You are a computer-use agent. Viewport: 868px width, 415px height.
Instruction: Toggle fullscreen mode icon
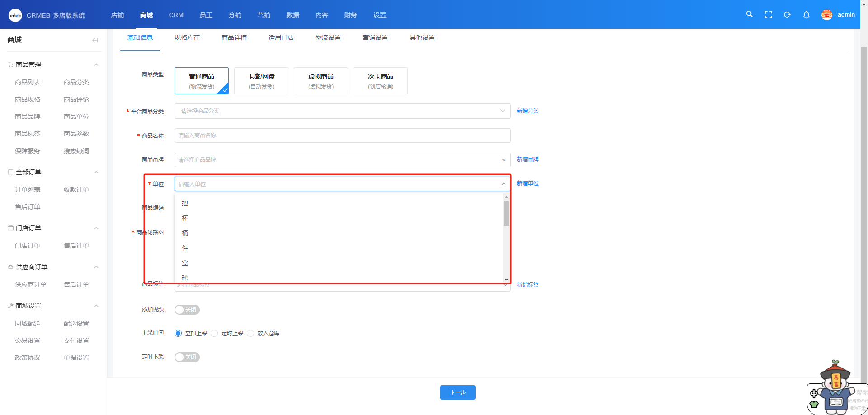(768, 14)
